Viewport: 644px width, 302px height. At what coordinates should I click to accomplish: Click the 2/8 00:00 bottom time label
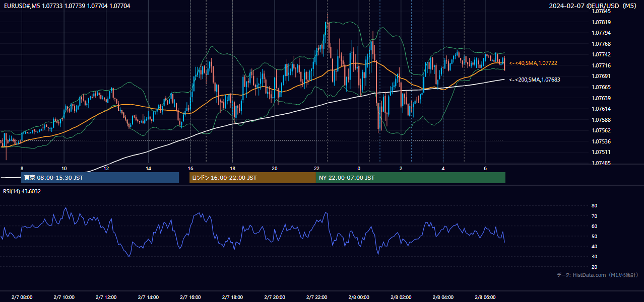(x=359, y=297)
